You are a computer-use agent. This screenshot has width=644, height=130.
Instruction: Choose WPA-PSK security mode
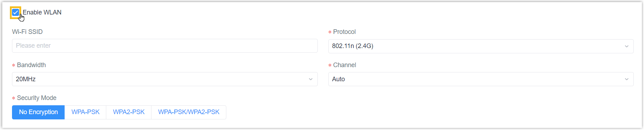(x=85, y=112)
